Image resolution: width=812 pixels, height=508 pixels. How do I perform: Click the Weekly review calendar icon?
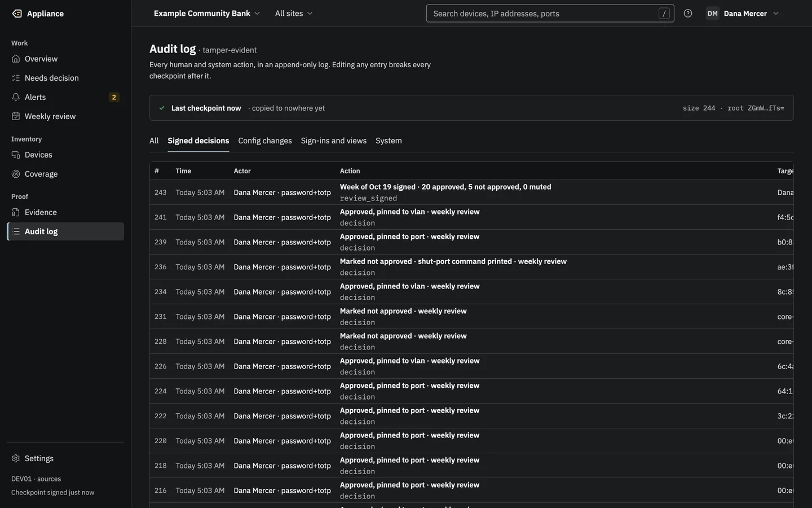16,116
